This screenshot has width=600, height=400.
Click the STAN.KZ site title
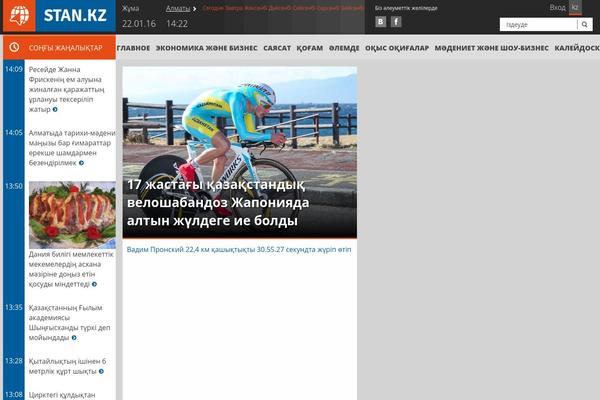75,15
